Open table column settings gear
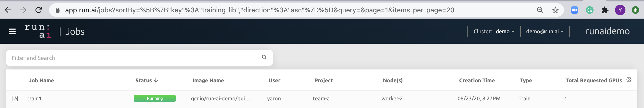 [629, 80]
